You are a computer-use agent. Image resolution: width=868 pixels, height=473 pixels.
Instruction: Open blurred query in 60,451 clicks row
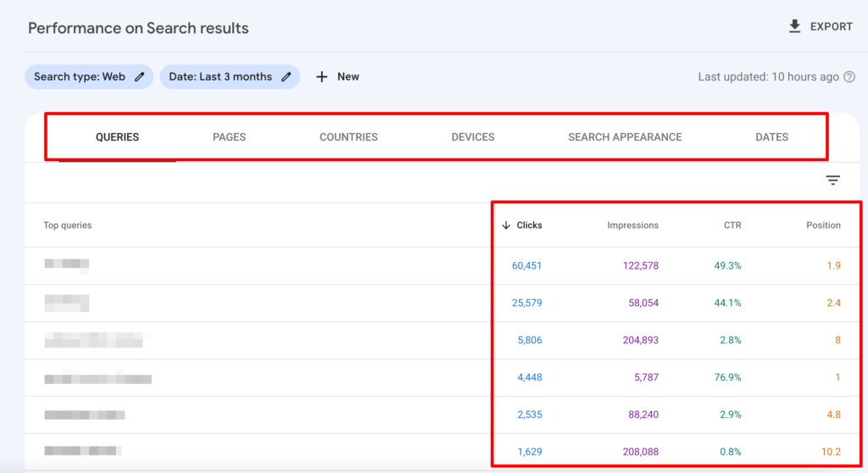[x=66, y=264]
